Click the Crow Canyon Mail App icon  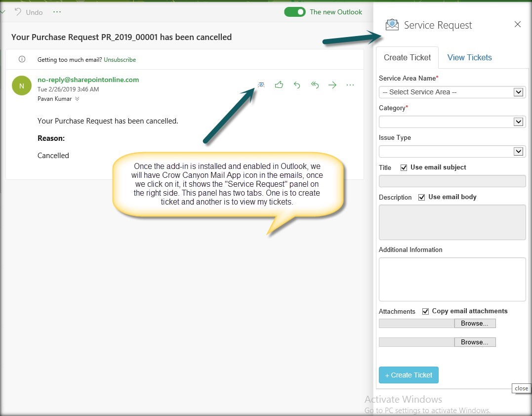(261, 85)
